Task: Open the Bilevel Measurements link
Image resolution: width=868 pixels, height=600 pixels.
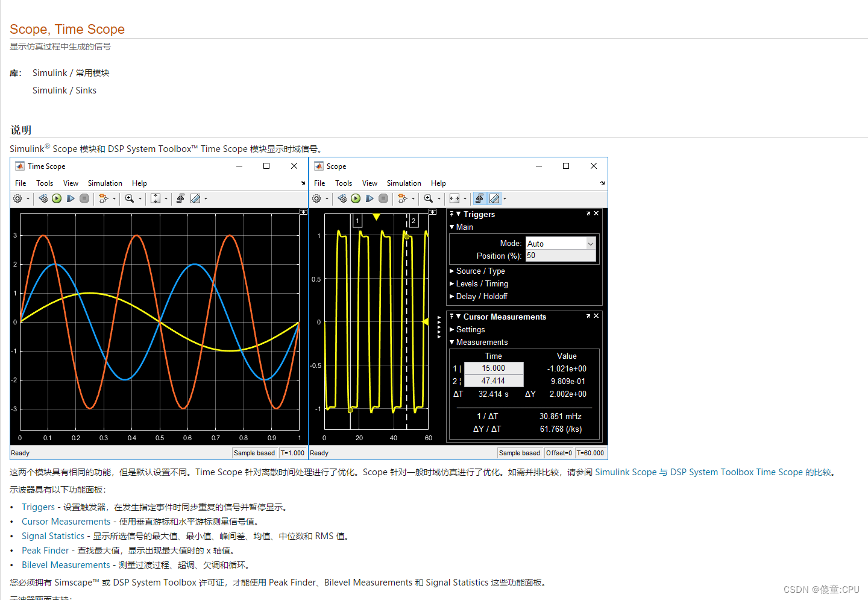Action: [x=66, y=565]
